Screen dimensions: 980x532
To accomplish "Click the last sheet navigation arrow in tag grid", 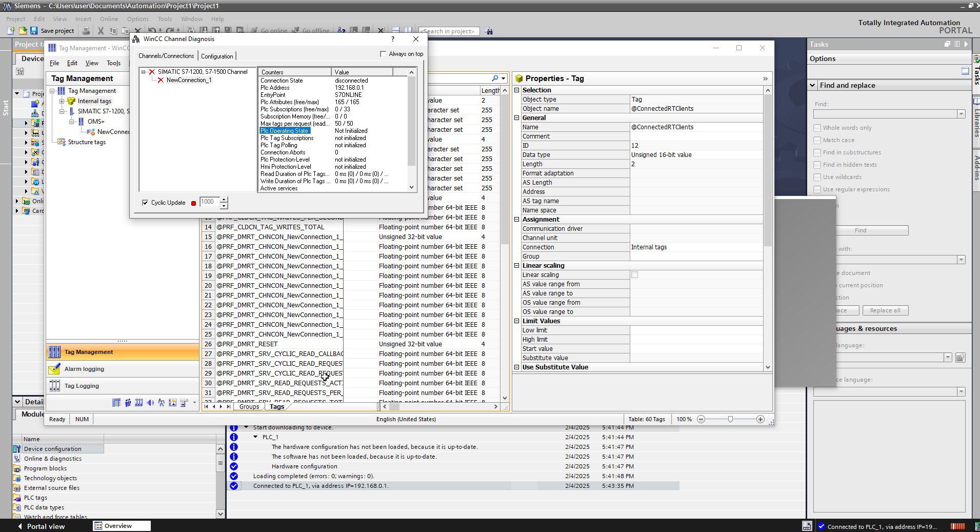I will [x=229, y=407].
